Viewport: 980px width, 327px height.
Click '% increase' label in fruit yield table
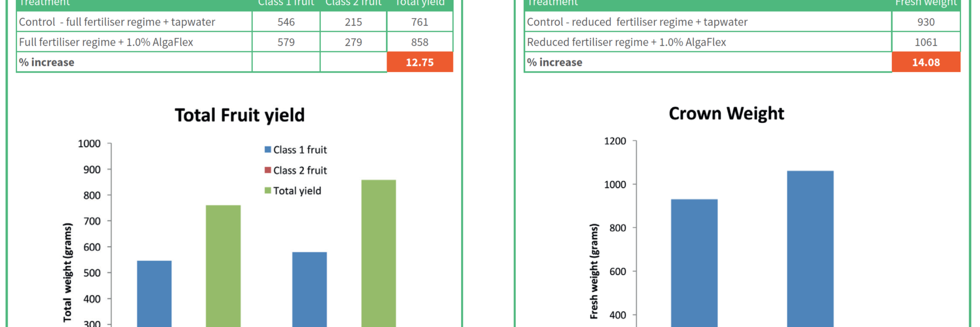click(x=47, y=62)
